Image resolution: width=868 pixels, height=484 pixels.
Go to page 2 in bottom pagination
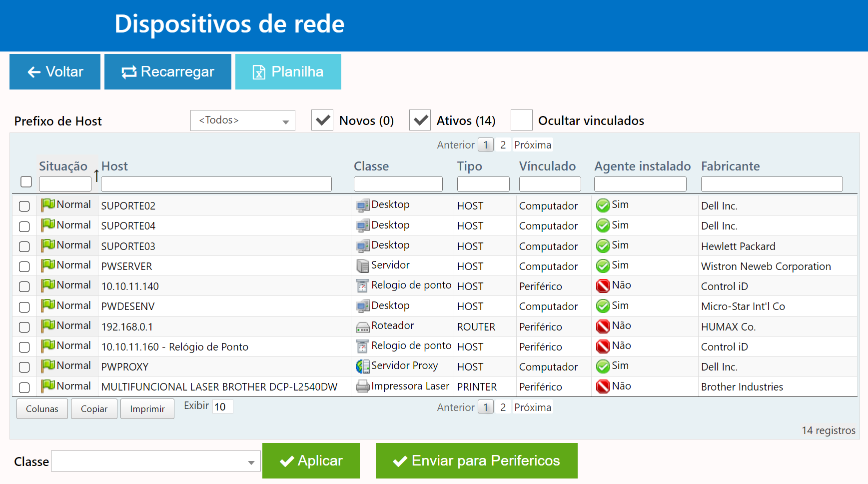pyautogui.click(x=503, y=407)
